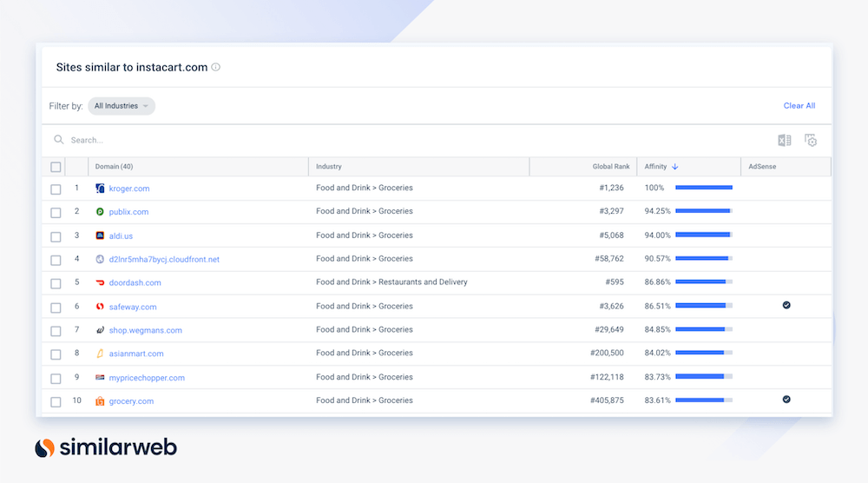Click the Domain (40) column header
Image resolution: width=868 pixels, height=483 pixels.
[x=114, y=167]
